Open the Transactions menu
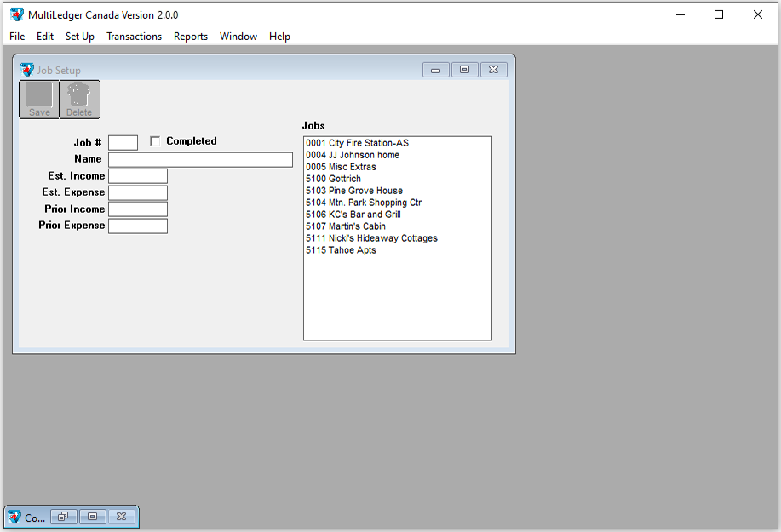 coord(134,37)
